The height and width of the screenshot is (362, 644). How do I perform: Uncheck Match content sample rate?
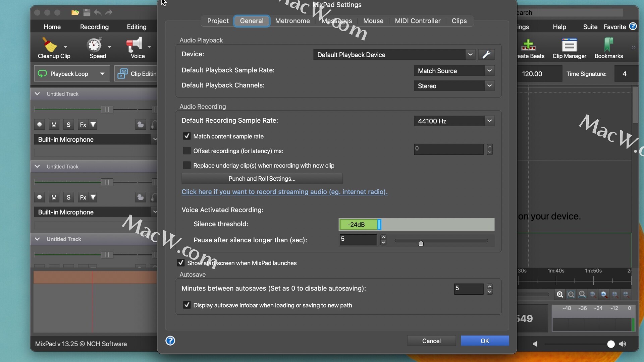click(x=187, y=136)
